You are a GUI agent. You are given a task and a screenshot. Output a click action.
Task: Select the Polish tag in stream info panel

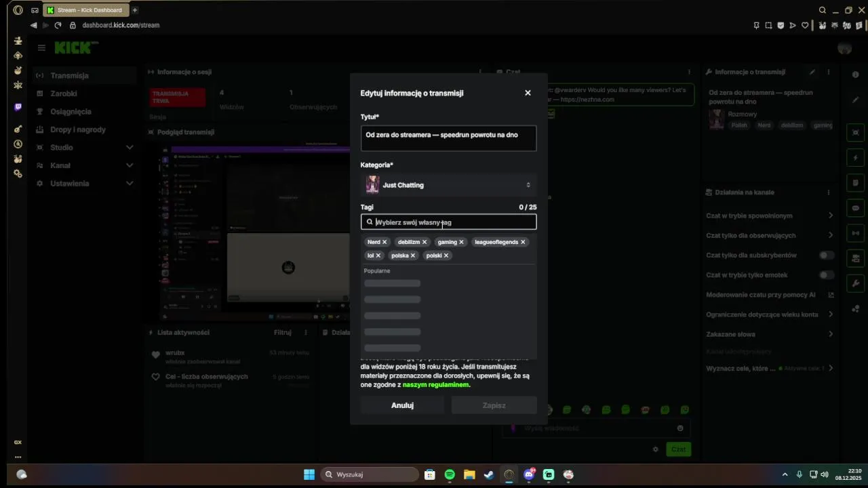[x=739, y=125]
